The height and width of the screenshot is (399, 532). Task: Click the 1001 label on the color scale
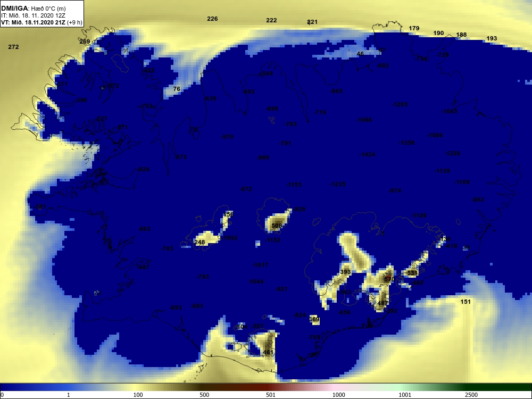[405, 395]
